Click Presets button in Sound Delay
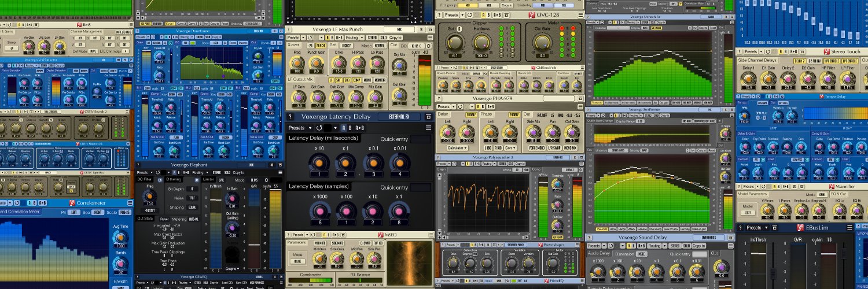868x289 pixels. tap(594, 246)
